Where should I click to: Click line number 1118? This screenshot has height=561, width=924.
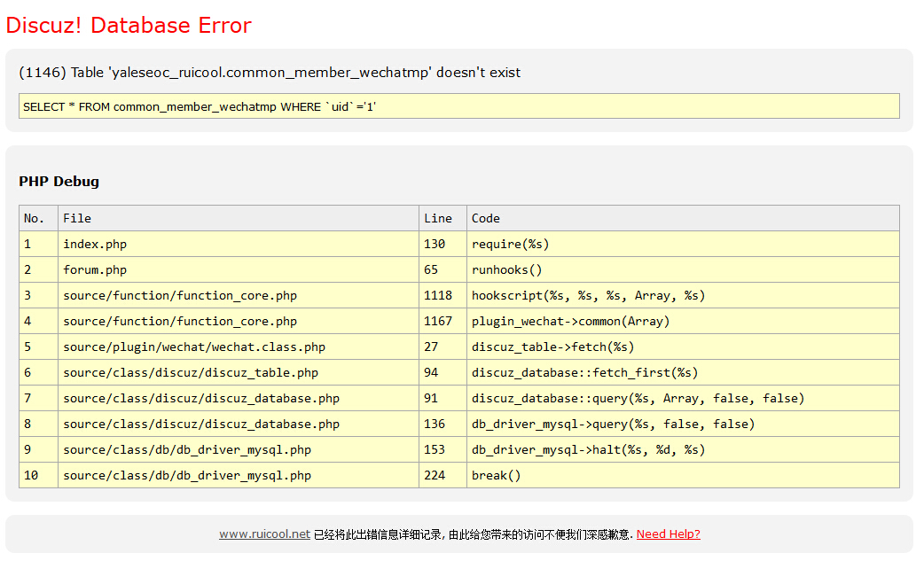pyautogui.click(x=442, y=295)
